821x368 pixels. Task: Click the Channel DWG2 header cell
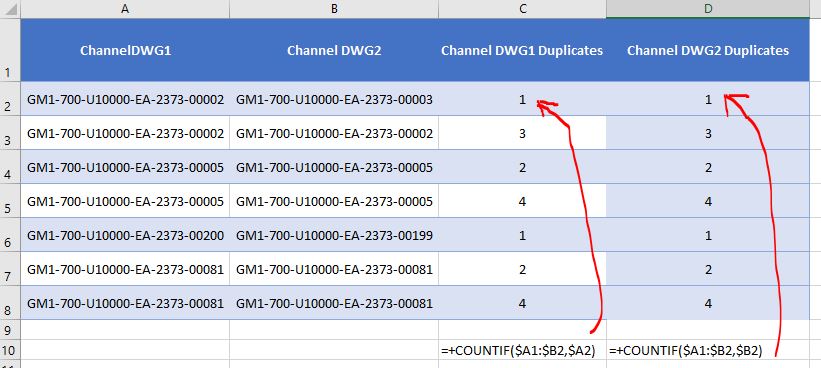click(334, 50)
